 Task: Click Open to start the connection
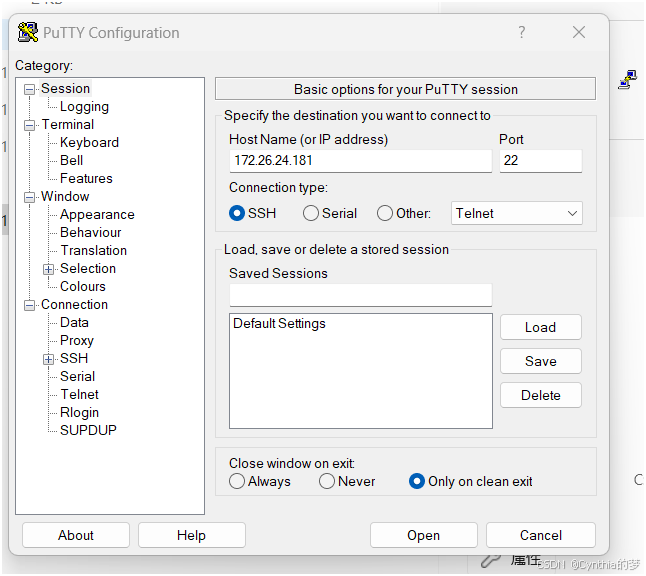coord(424,536)
